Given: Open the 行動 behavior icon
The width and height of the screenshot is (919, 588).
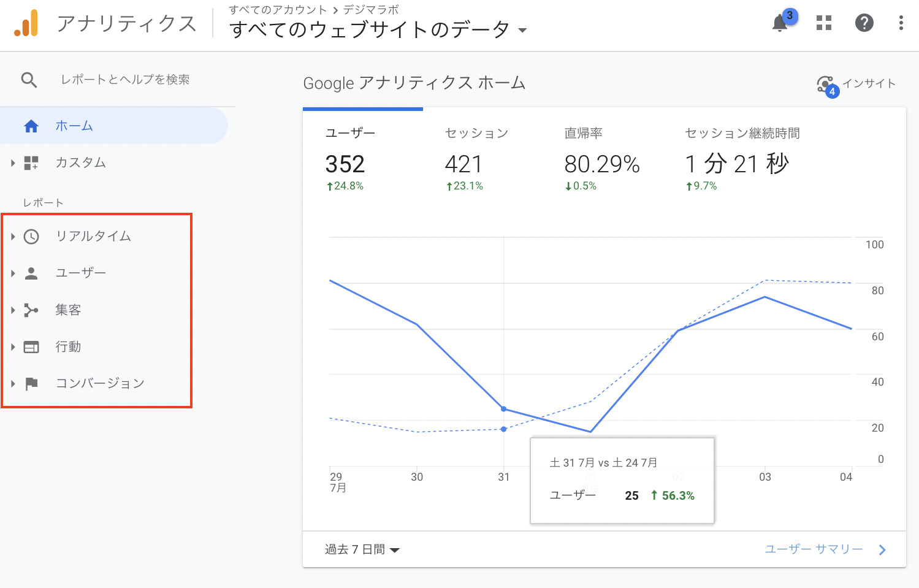Looking at the screenshot, I should pyautogui.click(x=31, y=346).
